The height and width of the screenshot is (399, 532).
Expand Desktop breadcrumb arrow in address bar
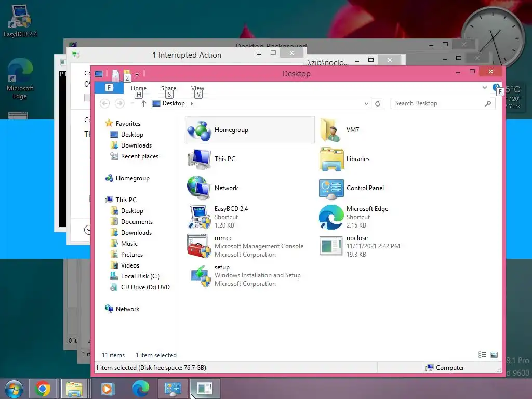pos(192,103)
